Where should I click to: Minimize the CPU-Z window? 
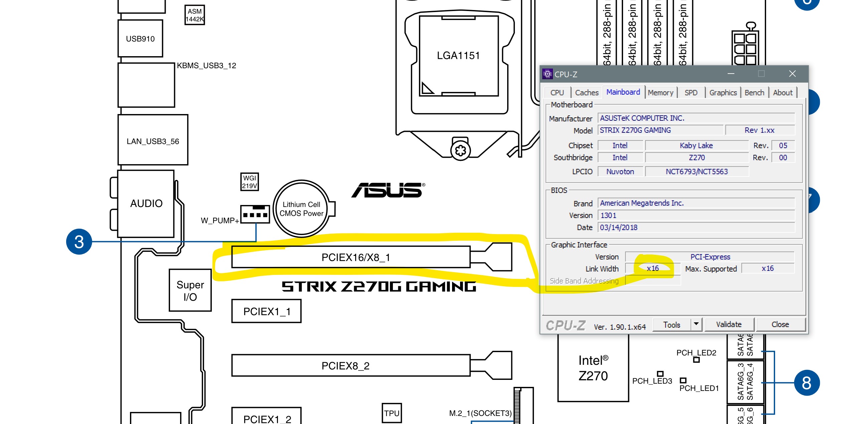click(731, 74)
